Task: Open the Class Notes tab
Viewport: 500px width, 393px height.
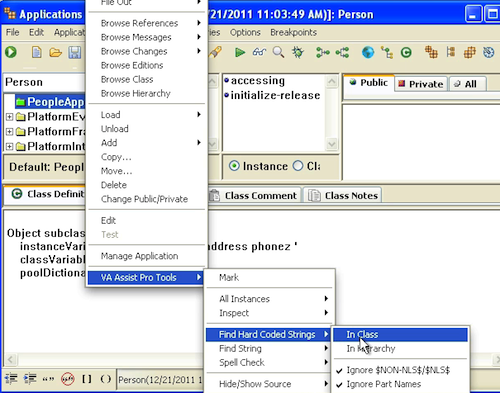Action: [x=343, y=195]
